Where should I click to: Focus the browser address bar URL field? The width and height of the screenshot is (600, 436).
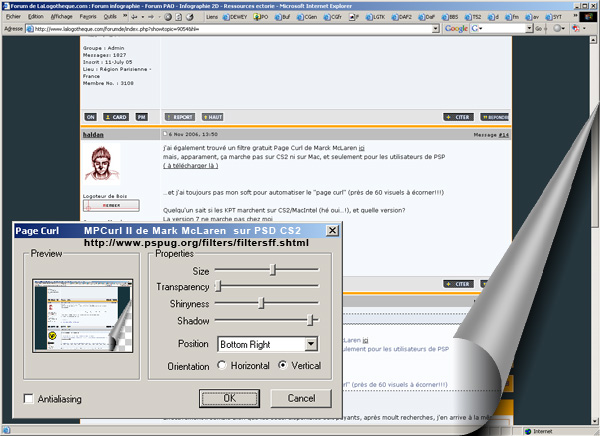point(233,29)
